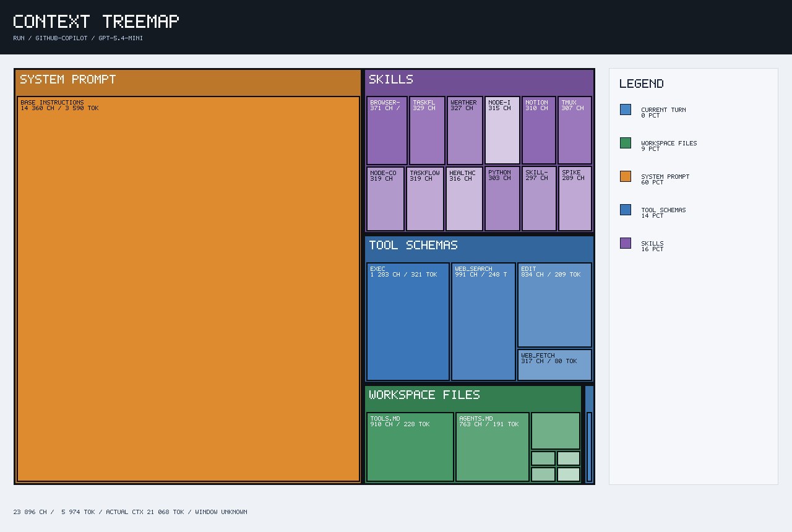
Task: Select the HEALTHC 316 CH skill cell
Action: click(x=464, y=199)
